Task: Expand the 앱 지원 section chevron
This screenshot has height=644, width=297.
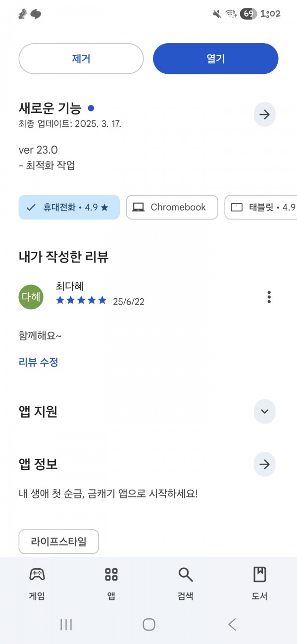Action: click(264, 411)
